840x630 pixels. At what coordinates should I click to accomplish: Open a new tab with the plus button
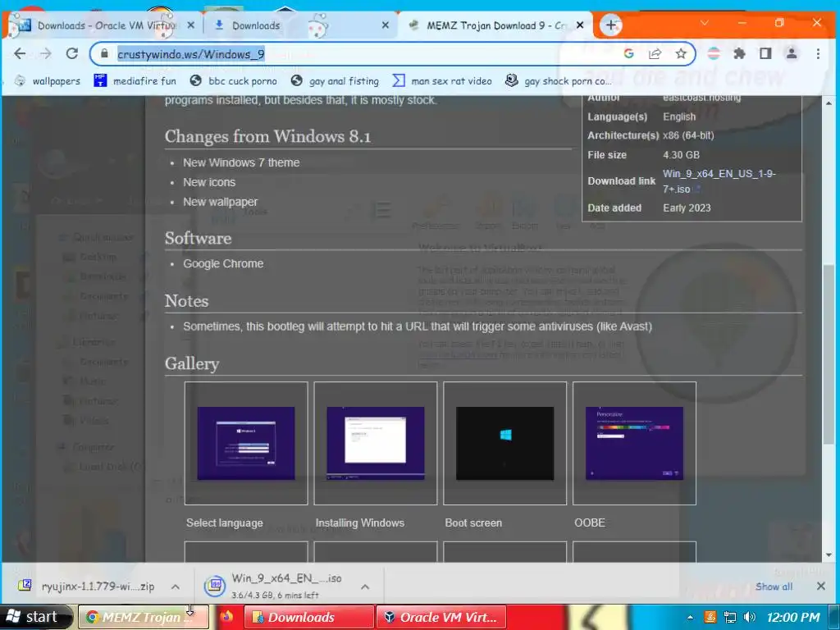pyautogui.click(x=610, y=25)
